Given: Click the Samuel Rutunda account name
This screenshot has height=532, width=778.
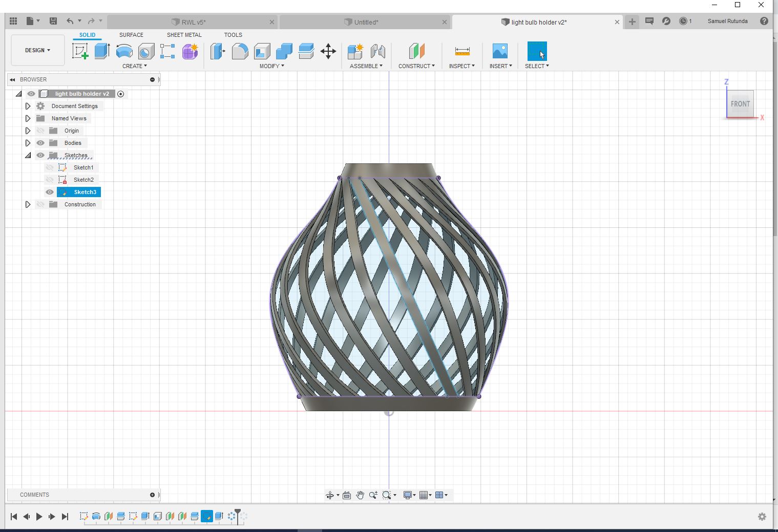Looking at the screenshot, I should [727, 22].
